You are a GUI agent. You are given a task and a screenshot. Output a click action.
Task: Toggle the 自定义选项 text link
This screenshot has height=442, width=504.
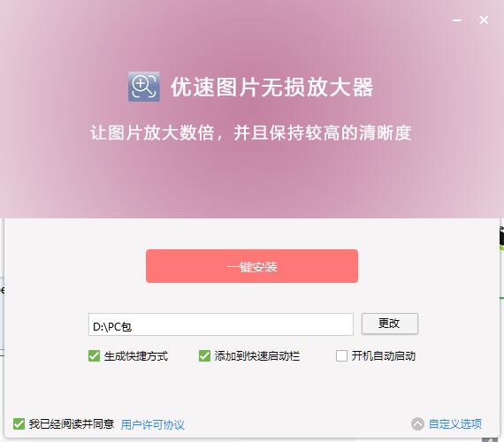point(455,424)
